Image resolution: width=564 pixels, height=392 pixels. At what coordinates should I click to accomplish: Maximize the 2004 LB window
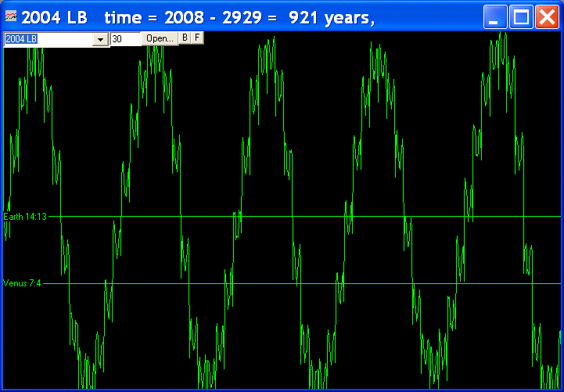[x=520, y=17]
